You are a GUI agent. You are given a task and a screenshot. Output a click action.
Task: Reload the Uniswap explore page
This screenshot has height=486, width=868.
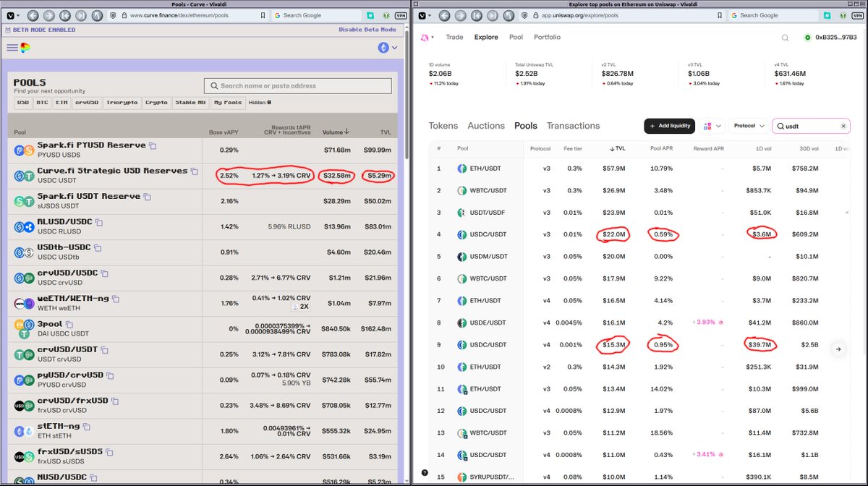[x=508, y=15]
